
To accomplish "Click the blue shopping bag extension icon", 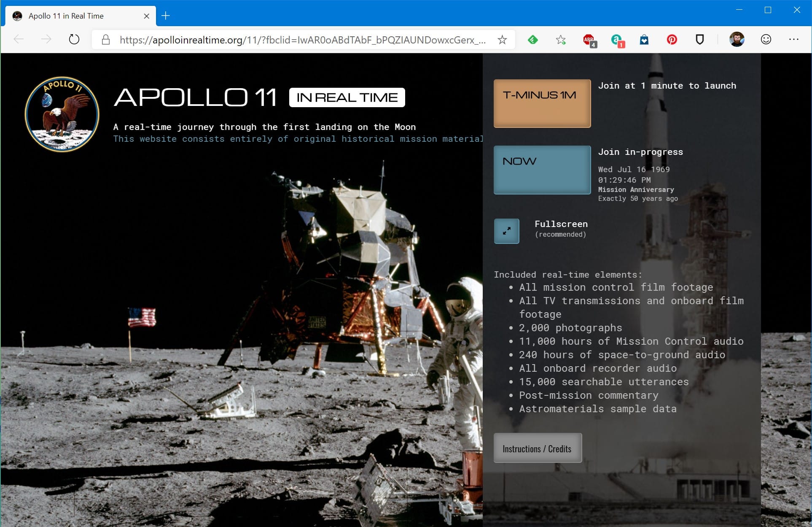I will click(644, 40).
